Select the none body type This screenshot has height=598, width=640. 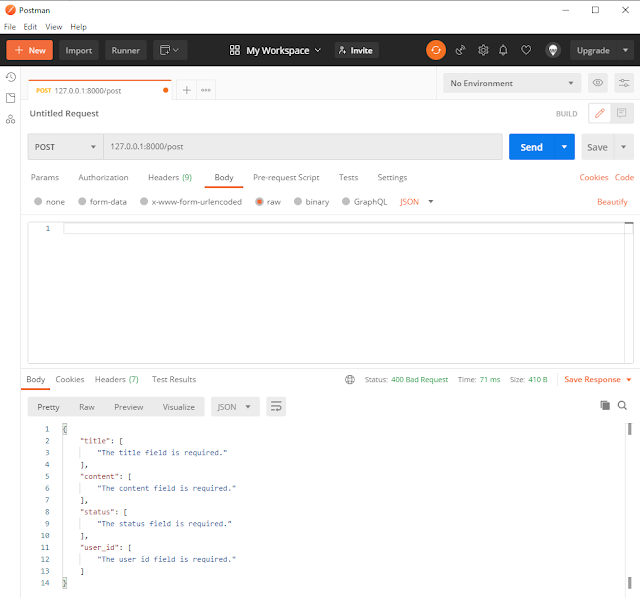pyautogui.click(x=38, y=202)
